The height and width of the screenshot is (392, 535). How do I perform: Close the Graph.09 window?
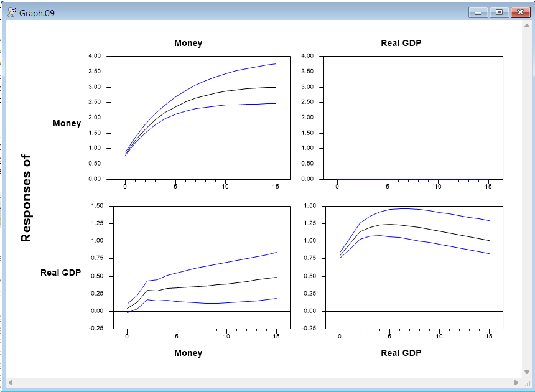point(519,12)
